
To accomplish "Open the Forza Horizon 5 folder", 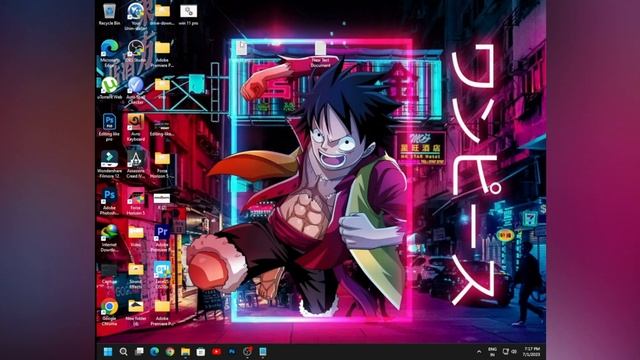I will [162, 164].
